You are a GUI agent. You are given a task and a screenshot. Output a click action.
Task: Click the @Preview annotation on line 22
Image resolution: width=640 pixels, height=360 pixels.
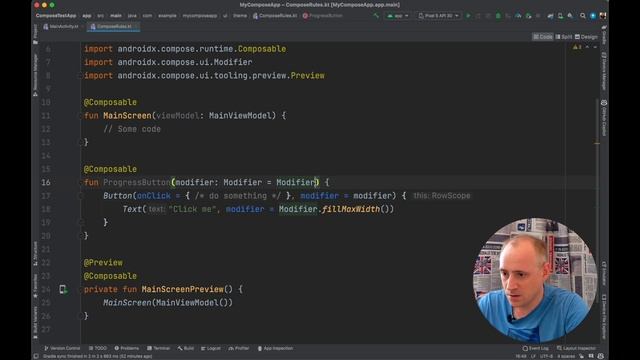[103, 263]
